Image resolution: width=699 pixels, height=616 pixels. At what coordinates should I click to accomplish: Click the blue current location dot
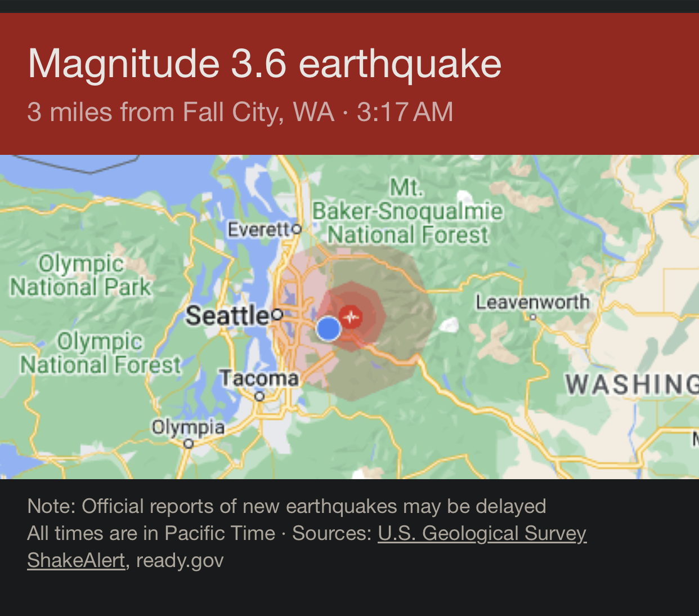coord(328,328)
